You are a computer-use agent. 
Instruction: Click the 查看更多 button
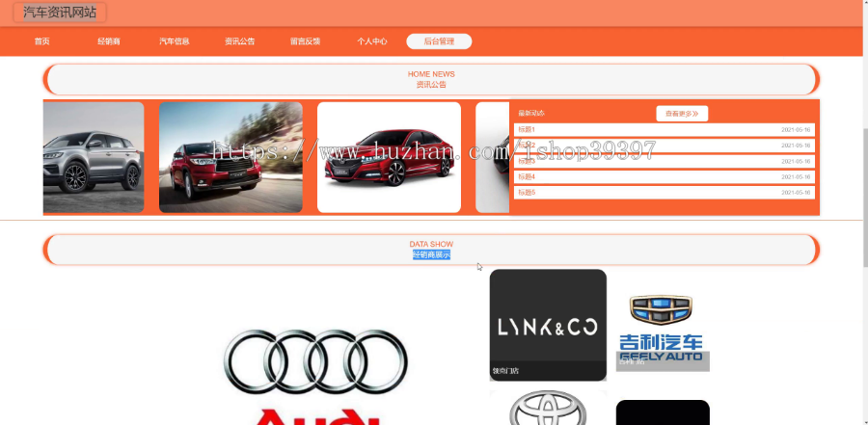pos(682,114)
